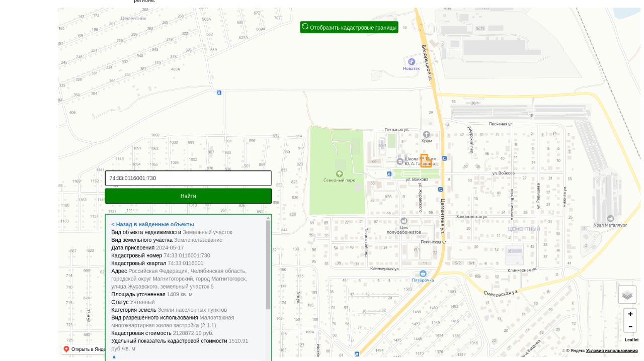
Task: Click the Урал Металлург marker icon
Action: 610,218
